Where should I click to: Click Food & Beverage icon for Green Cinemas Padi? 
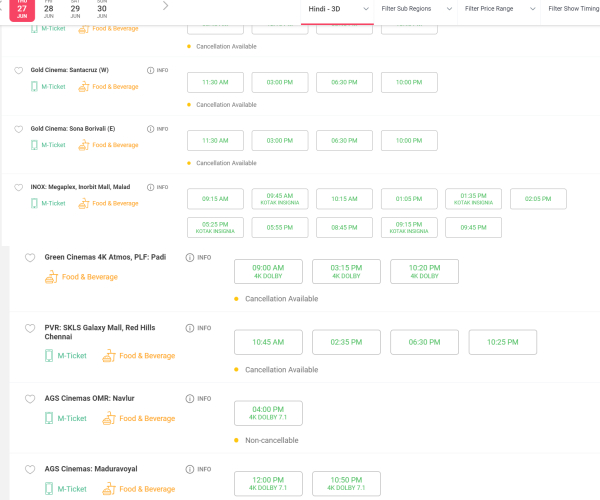click(51, 277)
